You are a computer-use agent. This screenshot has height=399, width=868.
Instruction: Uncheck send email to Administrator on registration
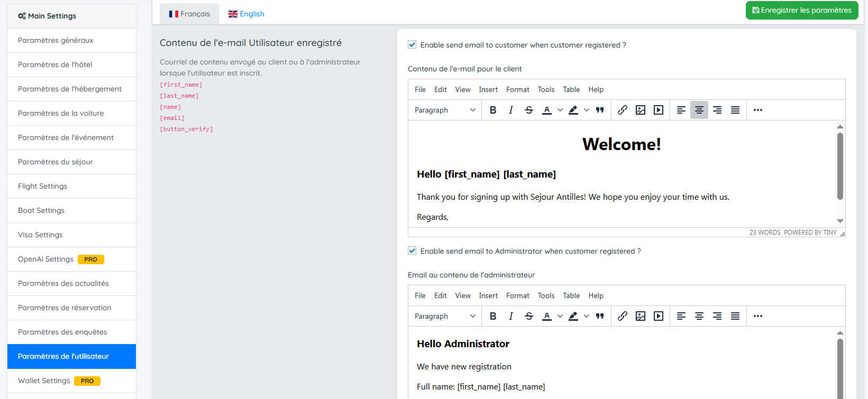pyautogui.click(x=412, y=251)
